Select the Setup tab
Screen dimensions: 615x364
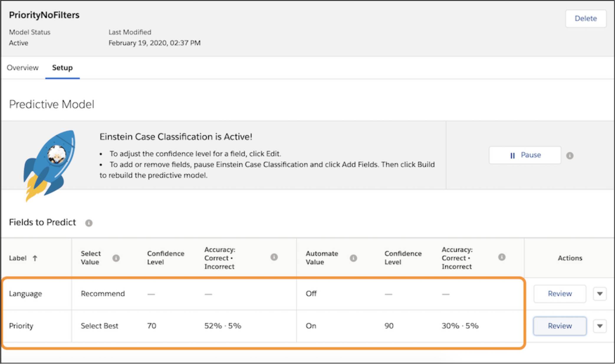62,68
